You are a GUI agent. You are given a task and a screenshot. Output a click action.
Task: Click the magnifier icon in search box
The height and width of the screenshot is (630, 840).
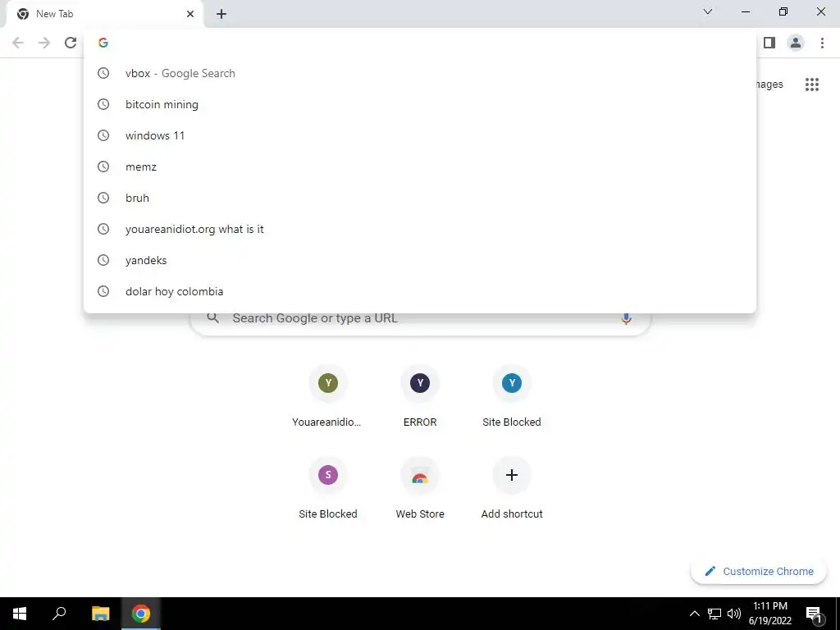click(212, 317)
